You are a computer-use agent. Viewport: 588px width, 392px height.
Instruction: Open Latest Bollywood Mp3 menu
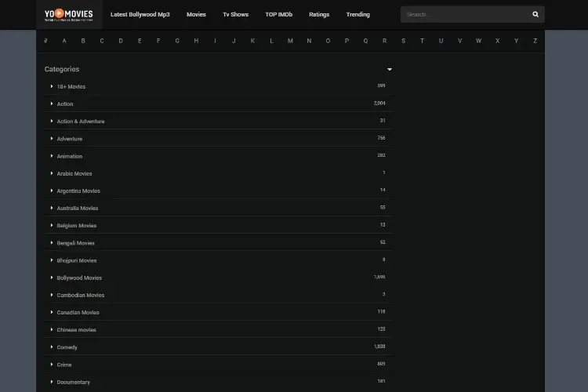point(140,14)
